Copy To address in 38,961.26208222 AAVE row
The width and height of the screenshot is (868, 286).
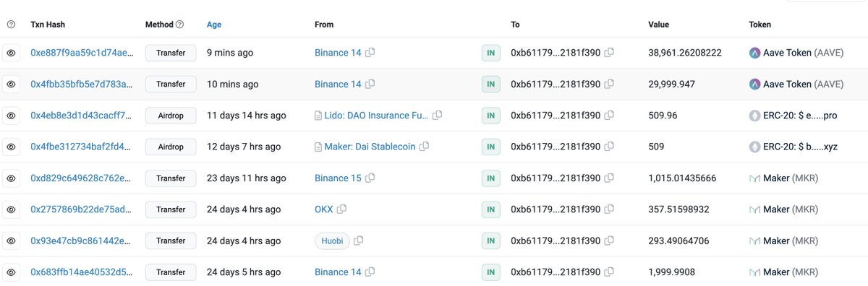(609, 53)
